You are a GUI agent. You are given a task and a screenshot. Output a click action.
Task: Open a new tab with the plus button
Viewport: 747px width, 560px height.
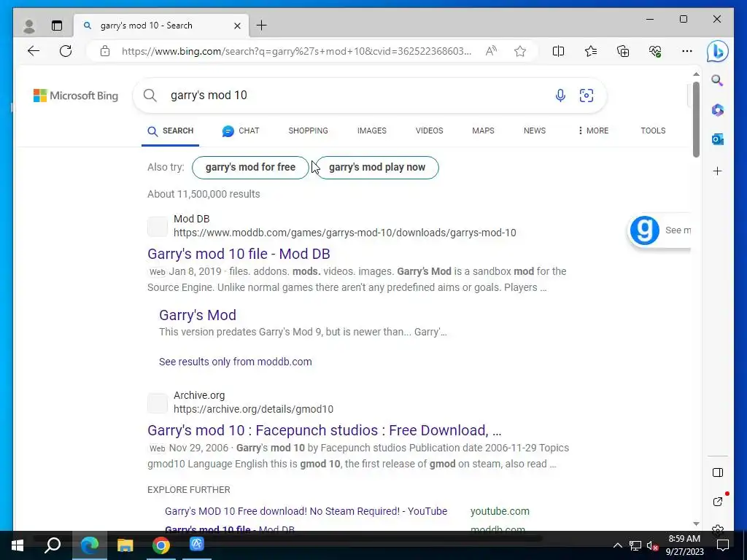262,26
